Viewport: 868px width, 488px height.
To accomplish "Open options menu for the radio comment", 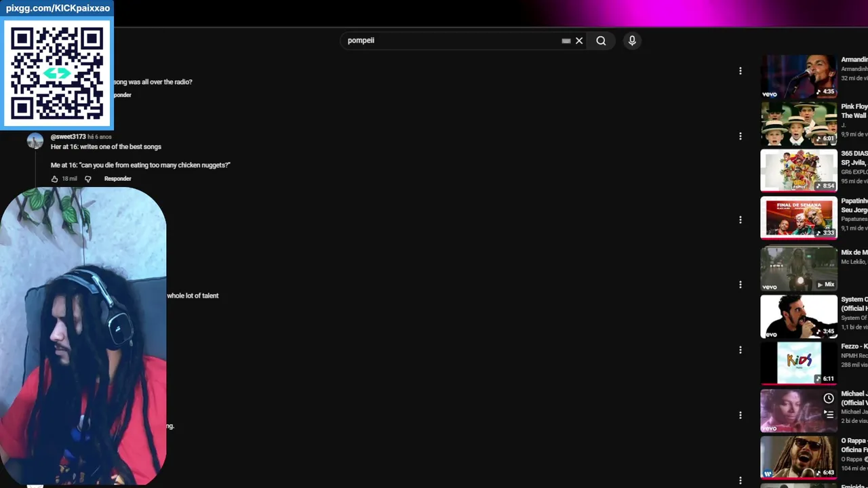I will point(741,70).
